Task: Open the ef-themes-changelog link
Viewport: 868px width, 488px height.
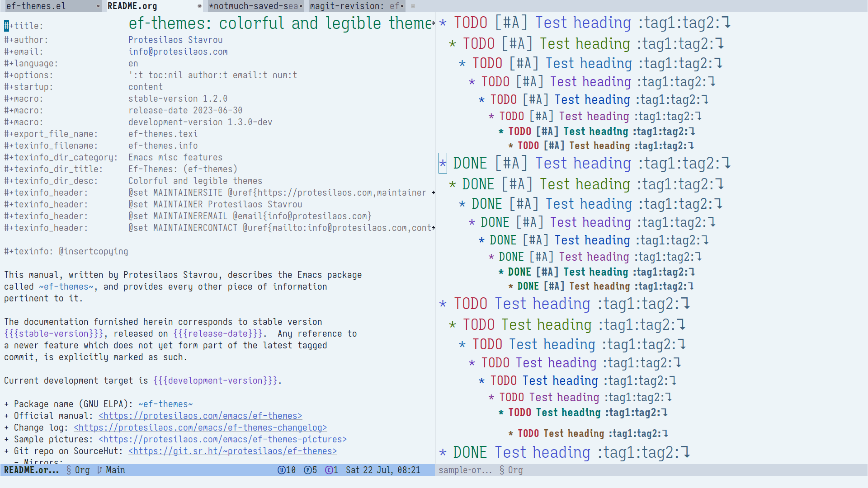Action: [200, 427]
